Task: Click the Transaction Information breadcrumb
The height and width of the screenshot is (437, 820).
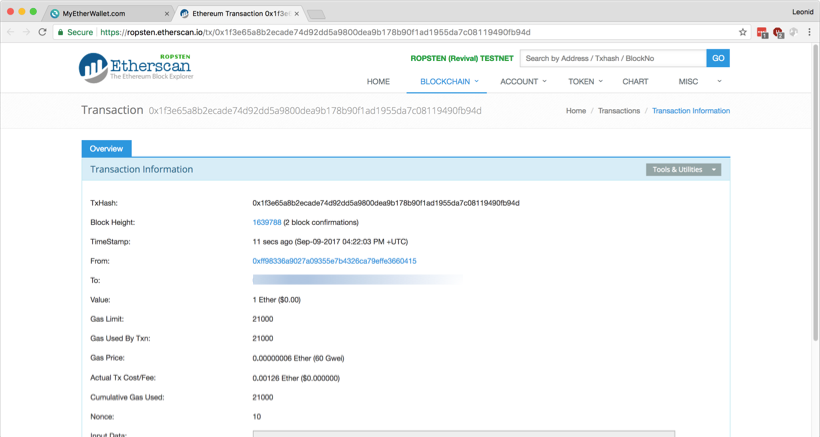Action: [x=691, y=111]
